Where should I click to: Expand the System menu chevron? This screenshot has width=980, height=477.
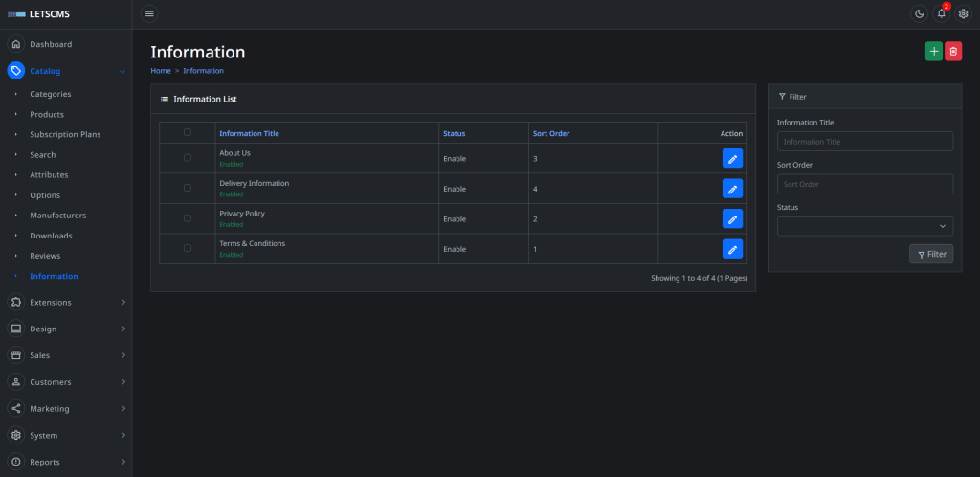123,435
